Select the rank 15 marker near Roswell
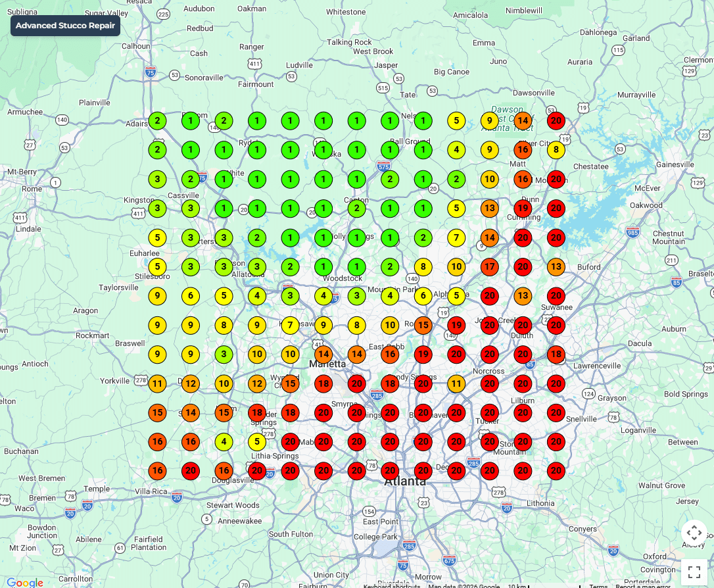This screenshot has height=588, width=714. [x=423, y=325]
